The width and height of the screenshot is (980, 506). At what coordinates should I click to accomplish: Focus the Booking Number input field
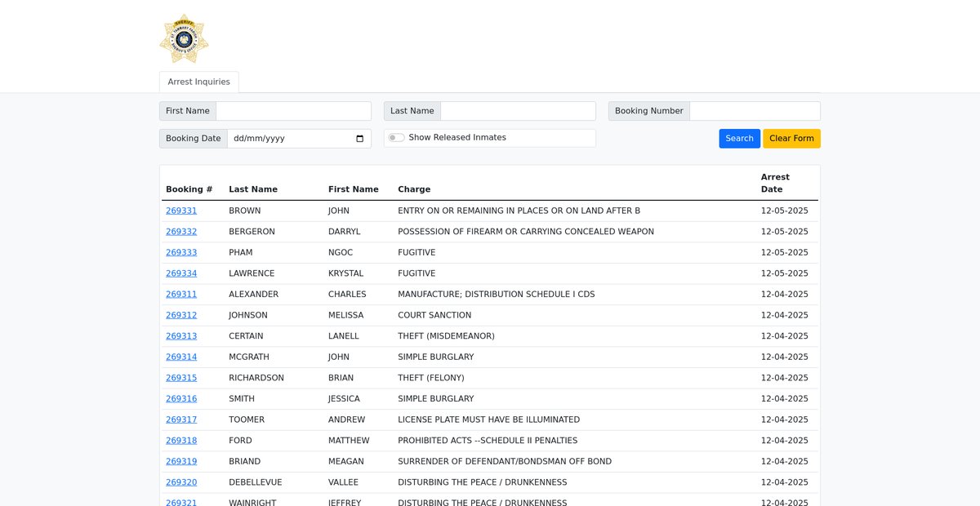(755, 111)
